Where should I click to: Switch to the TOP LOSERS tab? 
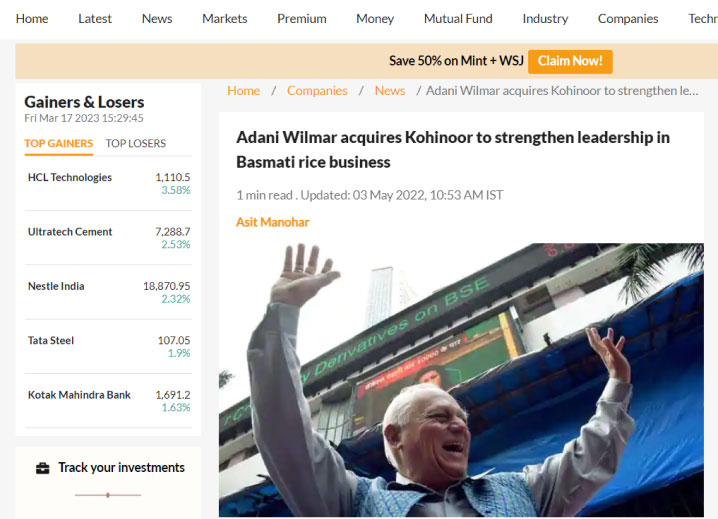coord(136,143)
